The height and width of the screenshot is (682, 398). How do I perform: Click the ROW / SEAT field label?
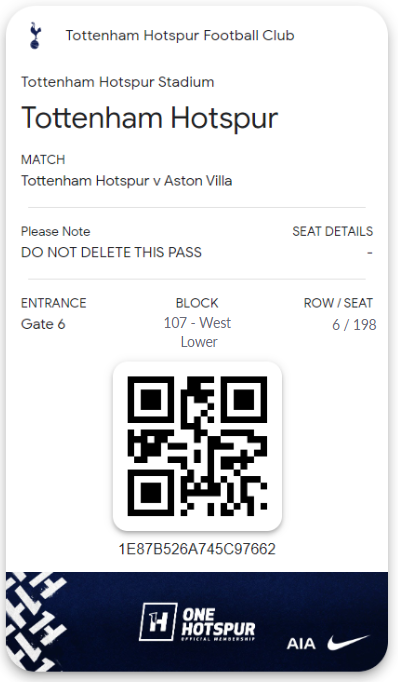[338, 303]
